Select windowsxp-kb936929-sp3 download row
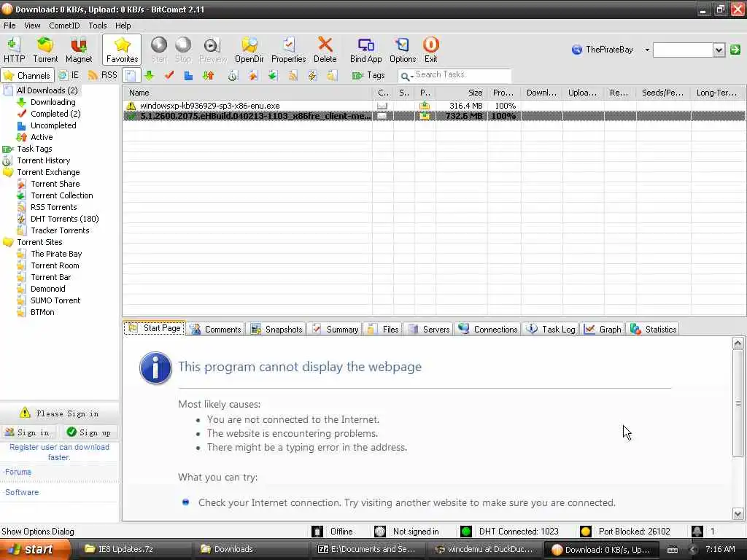 pyautogui.click(x=434, y=106)
